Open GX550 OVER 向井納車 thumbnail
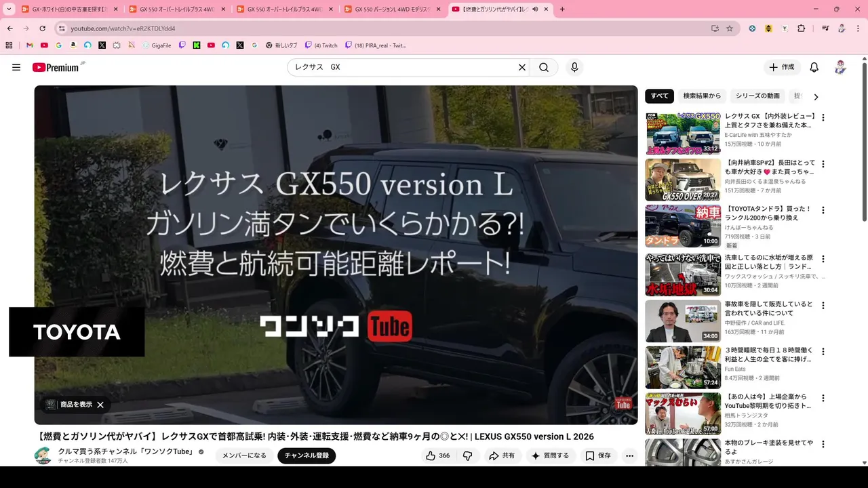Viewport: 868px width, 488px height. pos(683,180)
